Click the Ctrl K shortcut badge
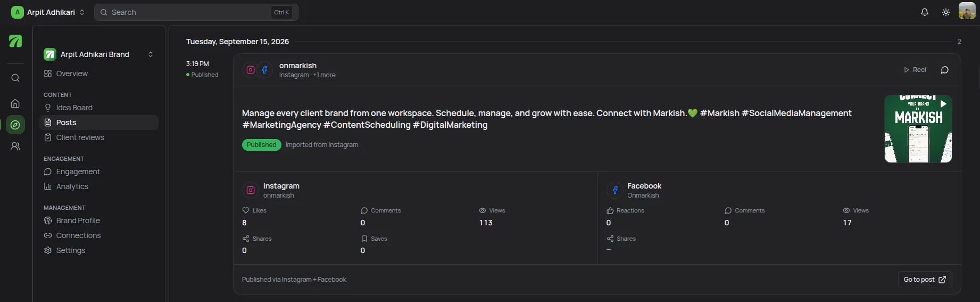This screenshot has height=302, width=980. [281, 12]
